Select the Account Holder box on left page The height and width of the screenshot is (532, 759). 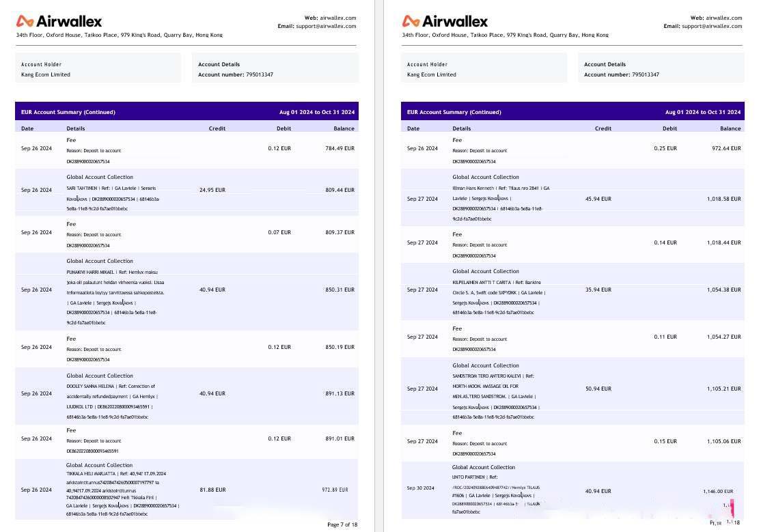click(x=99, y=69)
